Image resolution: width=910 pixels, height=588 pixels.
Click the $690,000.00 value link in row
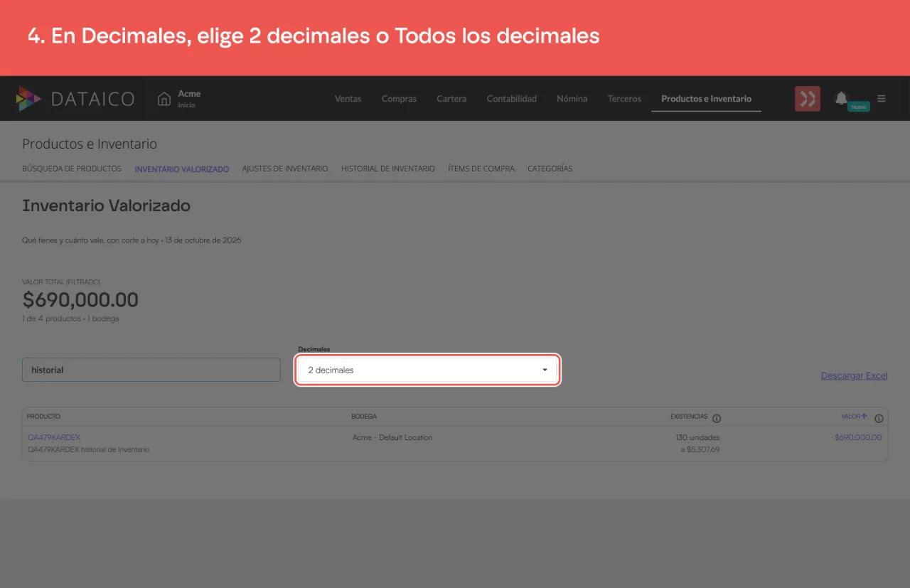[858, 437]
